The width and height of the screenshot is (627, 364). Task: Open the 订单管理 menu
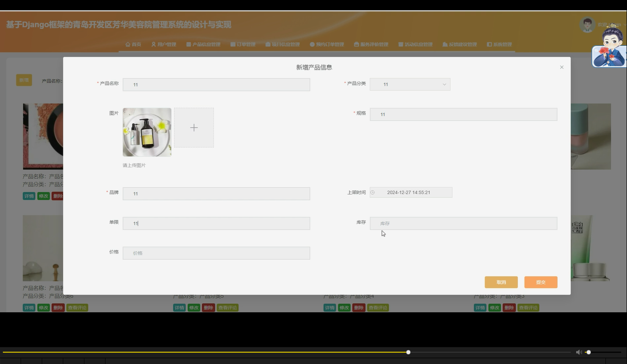tap(243, 44)
